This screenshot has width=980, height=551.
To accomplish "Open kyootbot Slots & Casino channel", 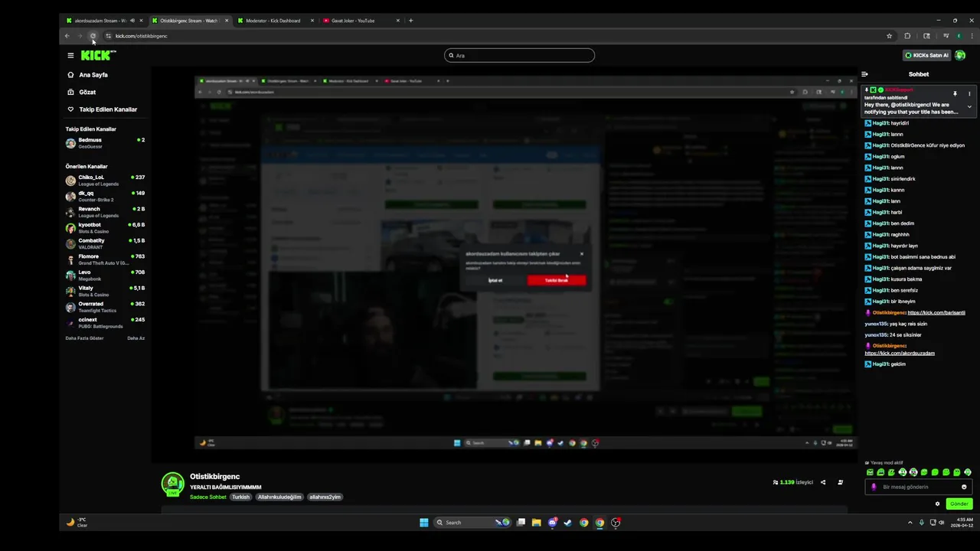I will coord(105,228).
